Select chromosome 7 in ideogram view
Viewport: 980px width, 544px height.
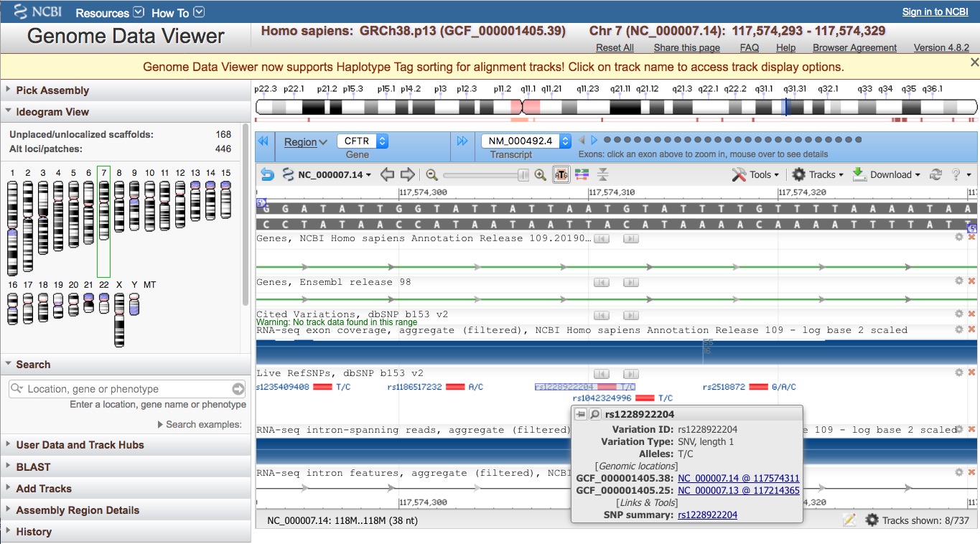tap(103, 221)
